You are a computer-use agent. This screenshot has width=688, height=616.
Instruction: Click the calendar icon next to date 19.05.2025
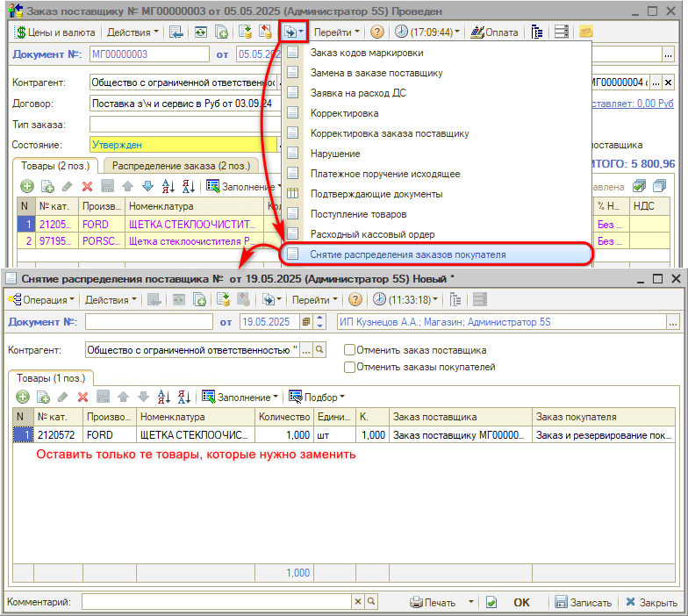[307, 322]
